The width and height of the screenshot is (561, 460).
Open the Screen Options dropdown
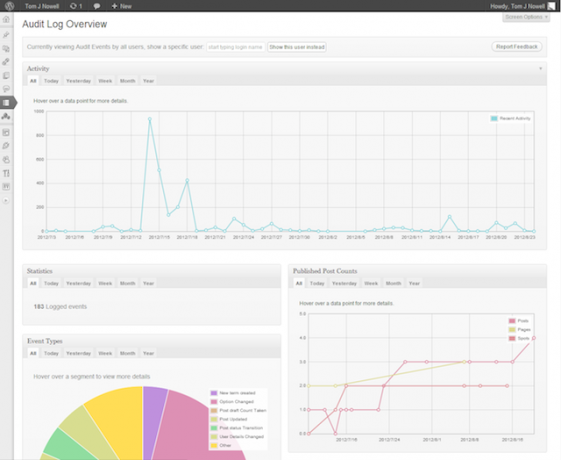[526, 17]
